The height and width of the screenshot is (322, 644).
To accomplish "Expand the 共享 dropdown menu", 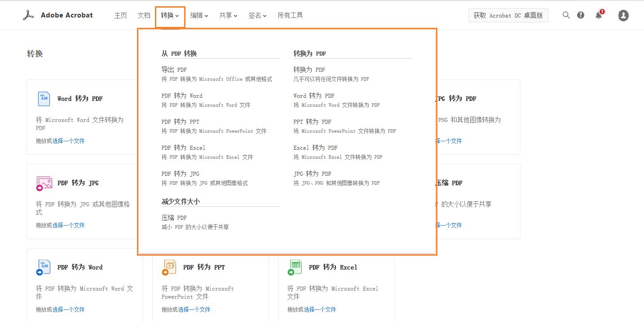I will pos(228,16).
